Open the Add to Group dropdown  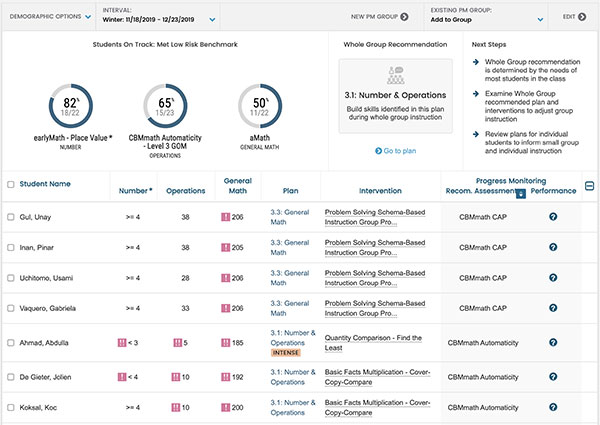(540, 18)
